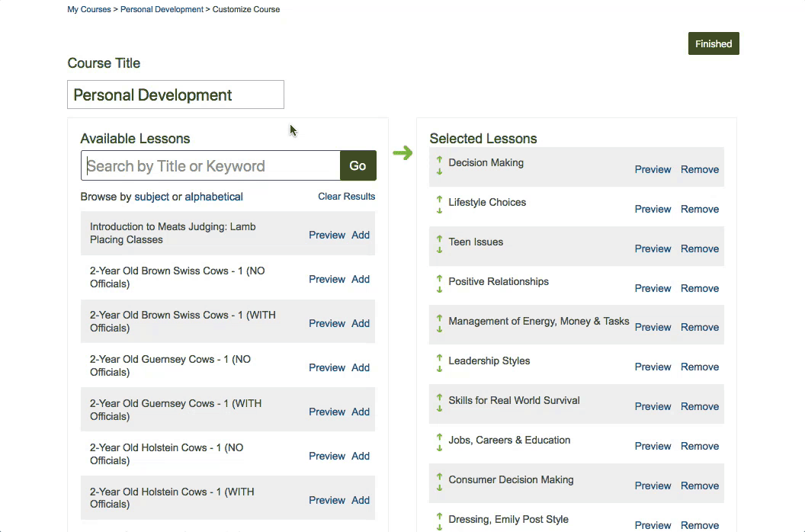Move Decision Making lesson up arrow
Screen dimensions: 805x532
pos(439,160)
